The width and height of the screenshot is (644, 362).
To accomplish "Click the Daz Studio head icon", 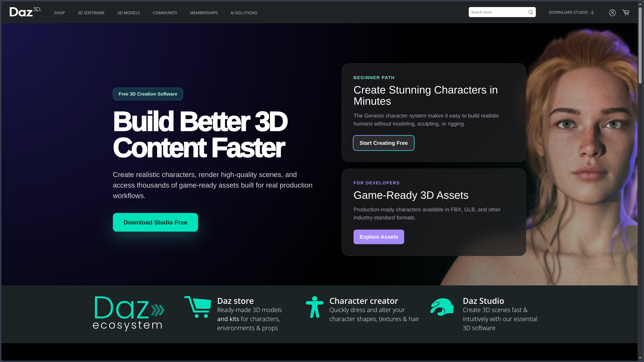I will [442, 307].
